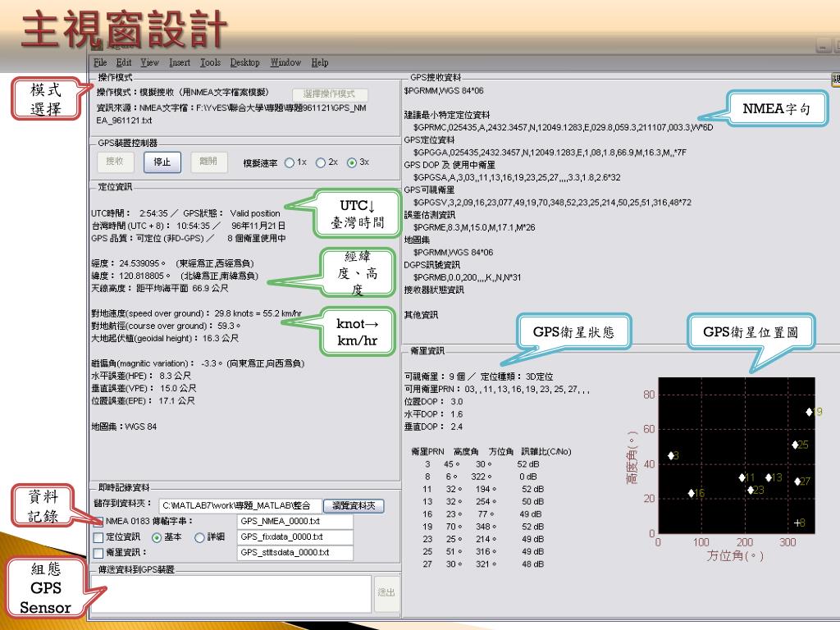Click the satellite 23 marker in plot
Screen dimensions: 840x630
tap(751, 491)
